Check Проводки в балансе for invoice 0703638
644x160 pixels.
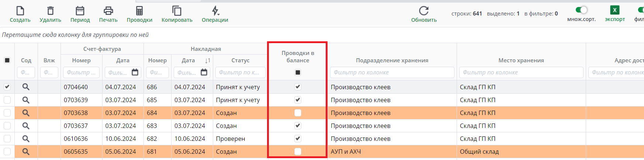coord(298,113)
